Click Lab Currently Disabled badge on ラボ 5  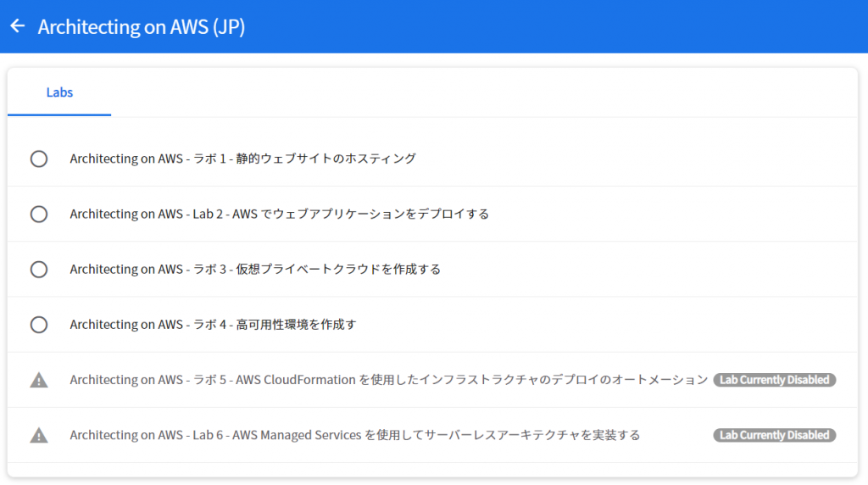click(x=775, y=380)
